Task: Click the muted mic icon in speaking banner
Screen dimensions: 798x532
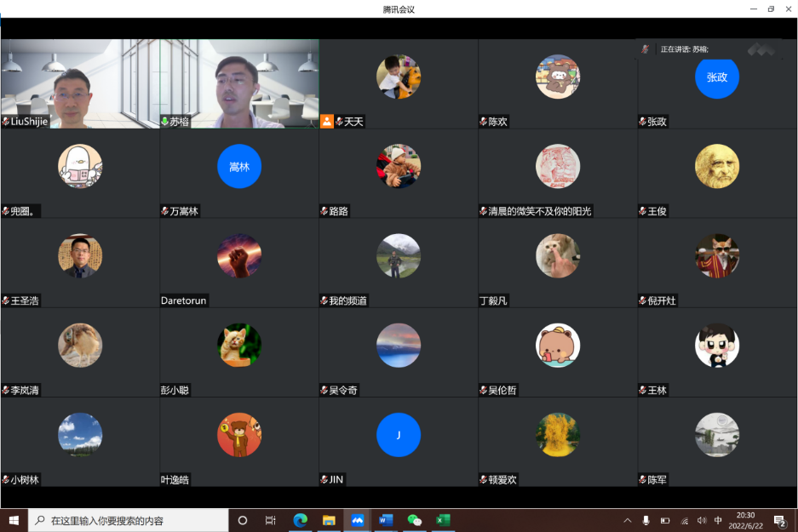Action: (x=646, y=49)
